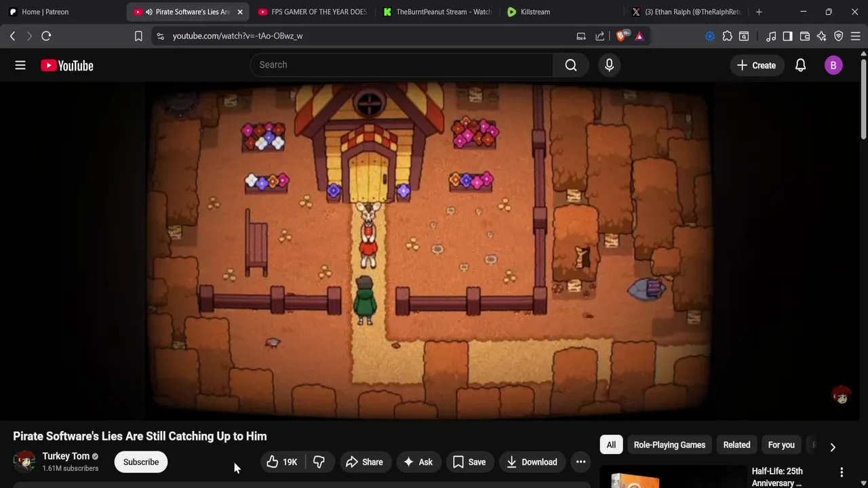
Task: Toggle the browser sidebar panel icon
Action: 787,36
